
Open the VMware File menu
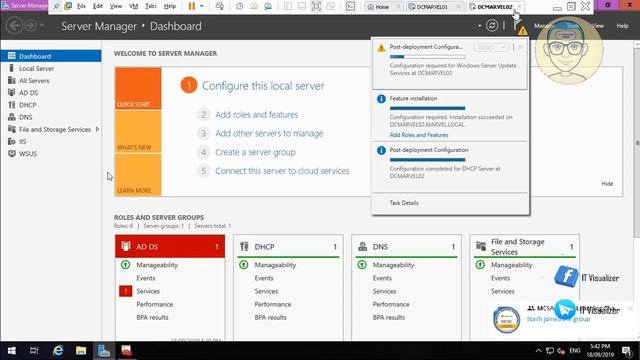81,6
